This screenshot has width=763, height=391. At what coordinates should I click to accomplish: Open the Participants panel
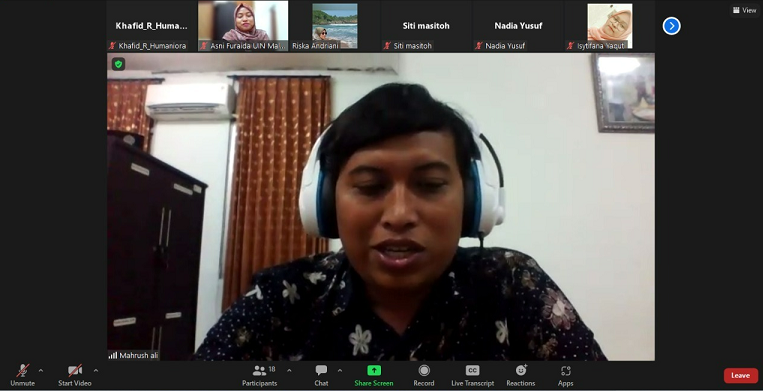(259, 375)
